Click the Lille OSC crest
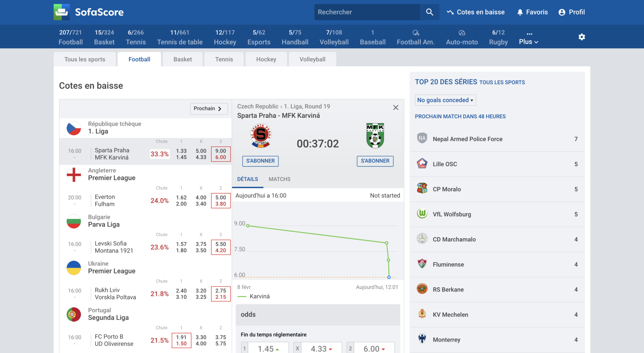The height and width of the screenshot is (353, 644). (x=422, y=164)
